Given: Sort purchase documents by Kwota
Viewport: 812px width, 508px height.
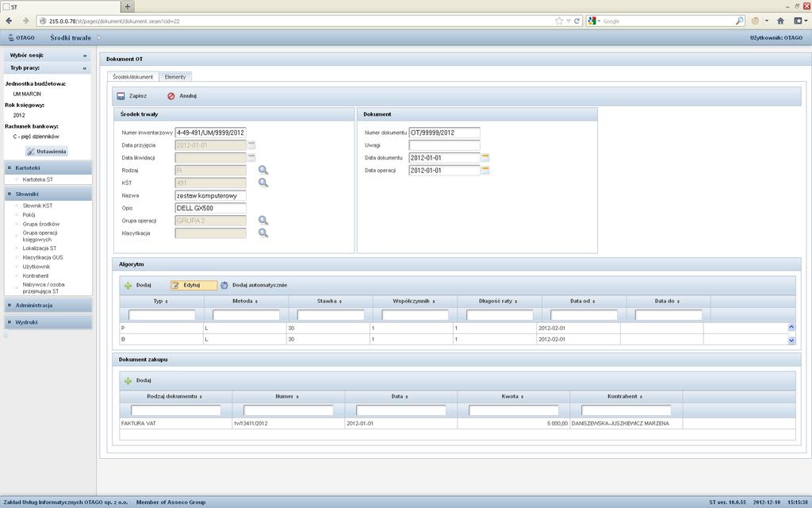Looking at the screenshot, I should [x=513, y=397].
